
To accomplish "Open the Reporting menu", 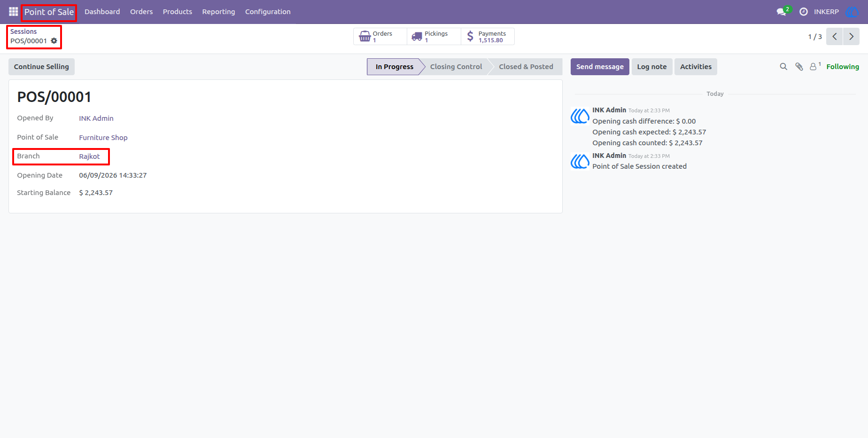I will 218,12.
